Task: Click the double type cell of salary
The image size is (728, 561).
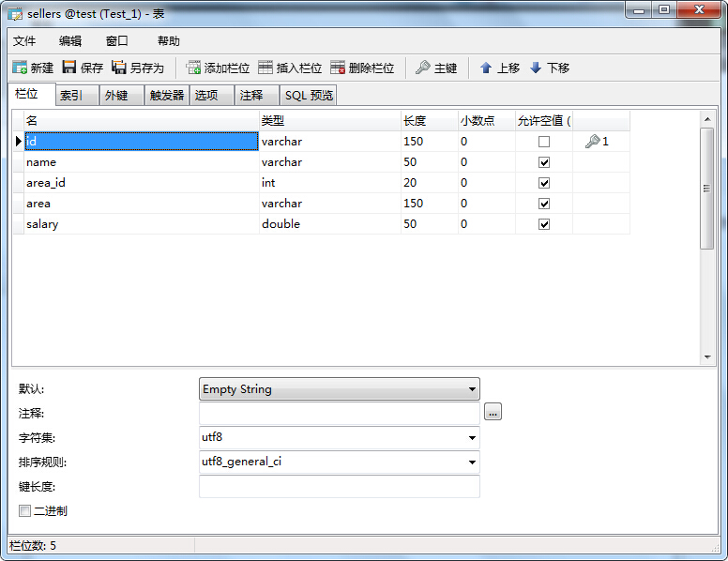Action: click(x=329, y=224)
